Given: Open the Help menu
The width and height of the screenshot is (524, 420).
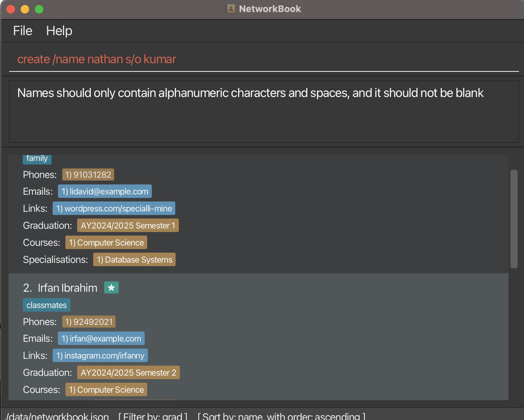Looking at the screenshot, I should coord(59,31).
